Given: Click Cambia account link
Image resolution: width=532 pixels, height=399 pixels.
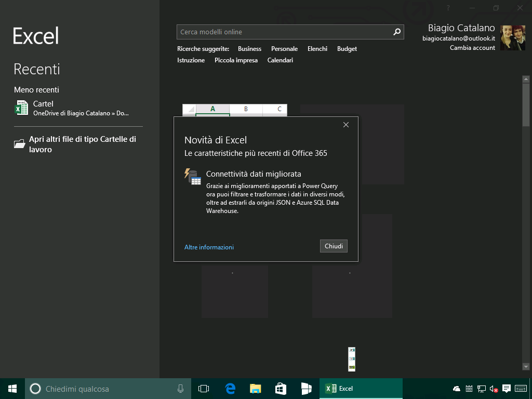Looking at the screenshot, I should 472,48.
